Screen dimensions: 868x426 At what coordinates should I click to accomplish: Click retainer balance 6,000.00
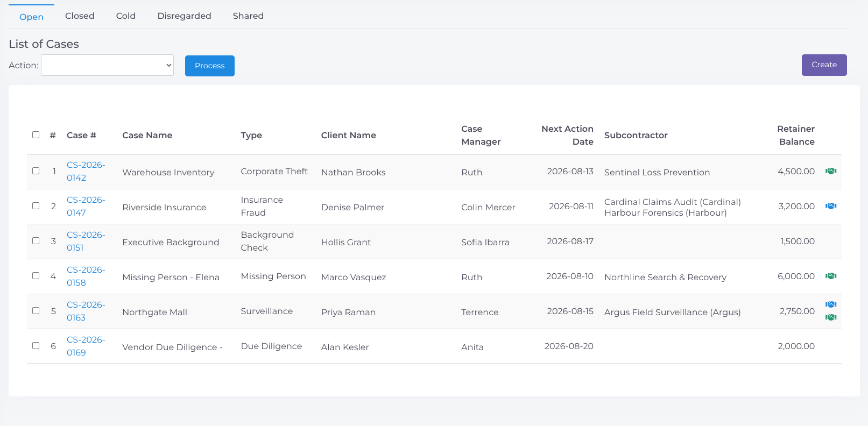coord(796,276)
